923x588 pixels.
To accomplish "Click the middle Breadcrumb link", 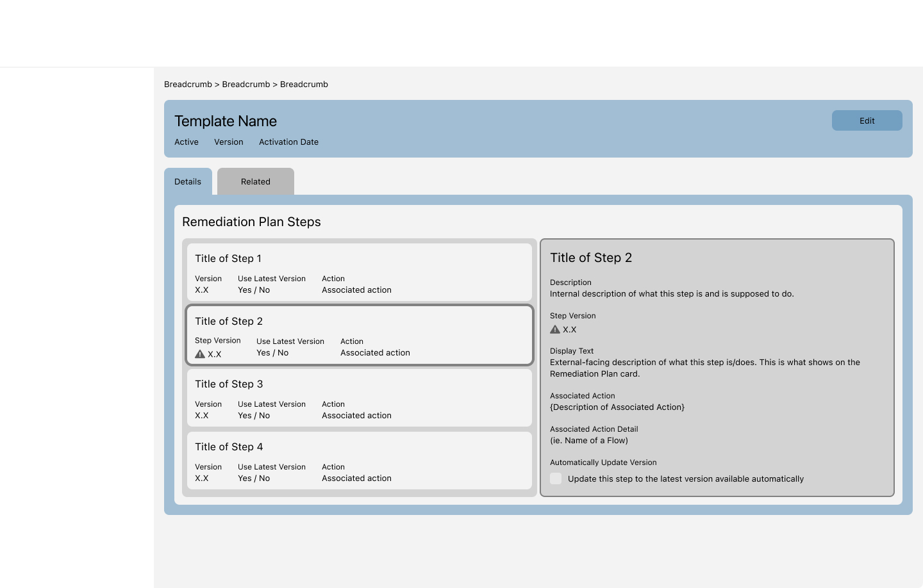I will (246, 84).
